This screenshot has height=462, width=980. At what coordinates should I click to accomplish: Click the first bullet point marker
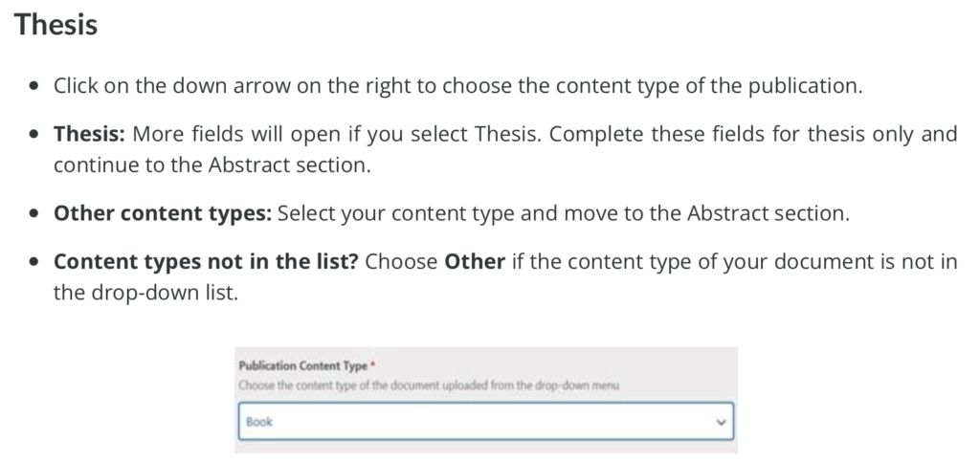coord(35,86)
